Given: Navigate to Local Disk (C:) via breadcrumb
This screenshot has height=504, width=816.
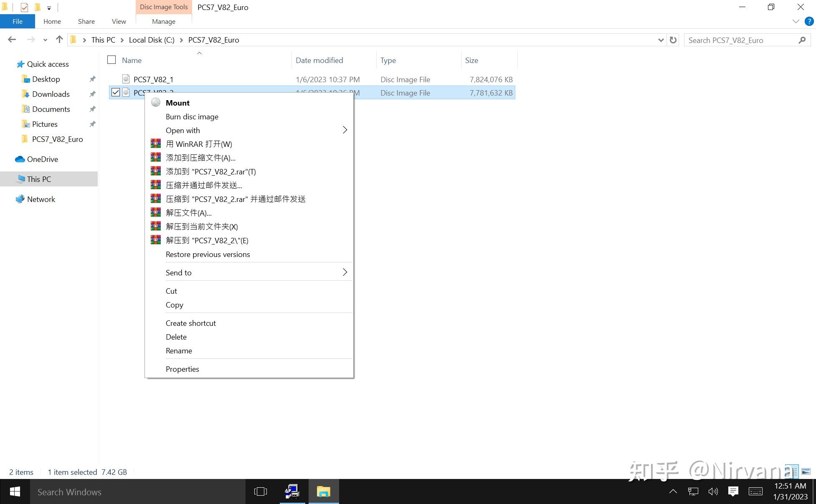Looking at the screenshot, I should point(151,40).
